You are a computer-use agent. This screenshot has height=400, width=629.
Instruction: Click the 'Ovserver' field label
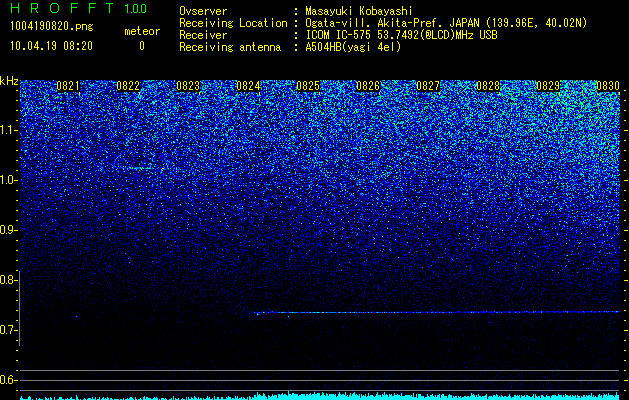(x=203, y=11)
